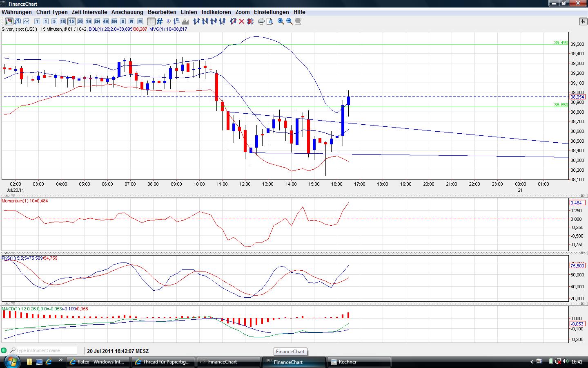588x368 pixels.
Task: Click the 'Momentum(1) 10=0,484' label
Action: pyautogui.click(x=25, y=201)
